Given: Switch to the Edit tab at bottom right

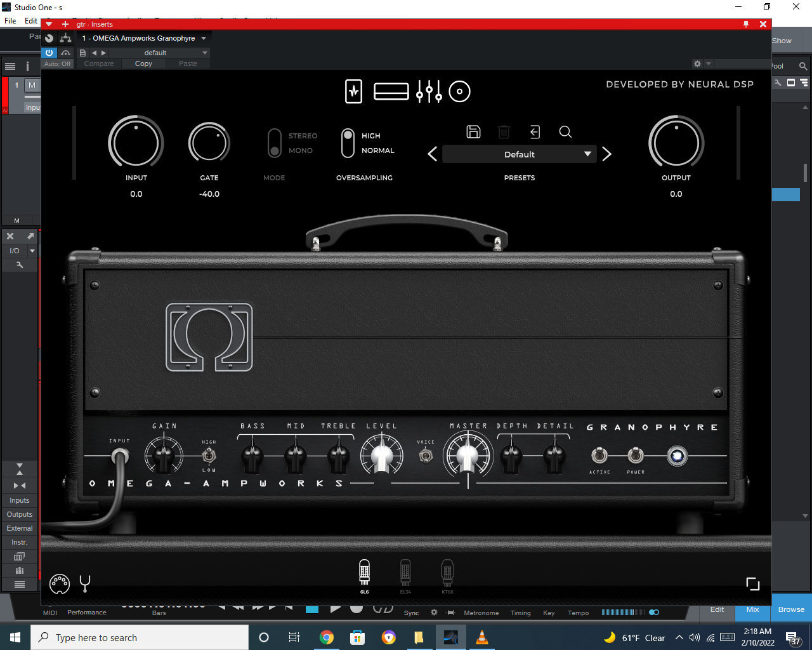Looking at the screenshot, I should coord(717,609).
